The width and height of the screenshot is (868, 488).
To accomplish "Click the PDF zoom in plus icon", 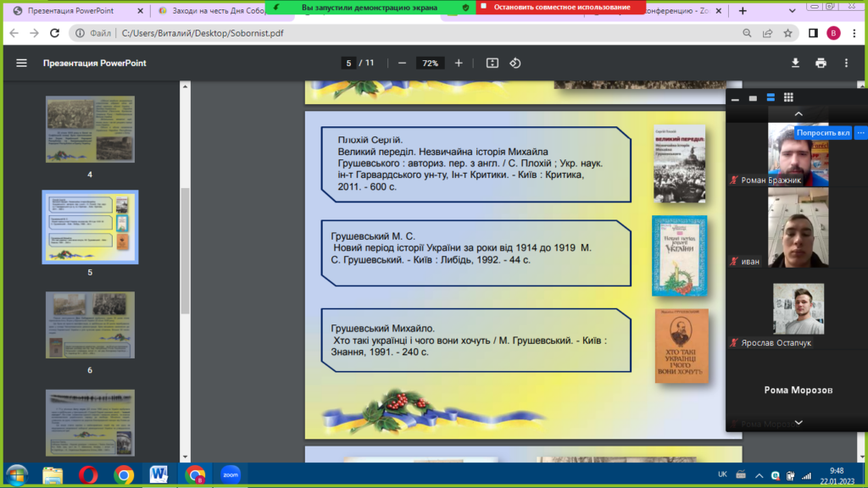I will click(x=459, y=64).
